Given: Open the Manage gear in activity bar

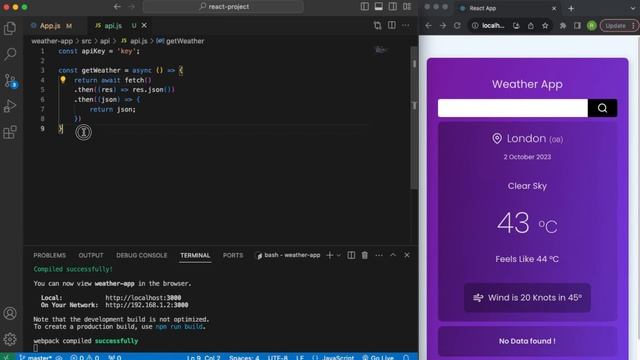Looking at the screenshot, I should [10, 339].
